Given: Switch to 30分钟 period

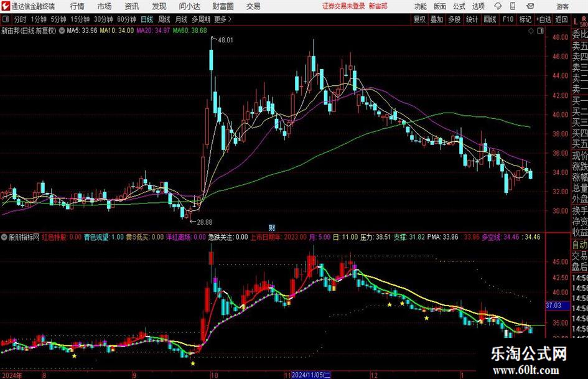Looking at the screenshot, I should tap(103, 19).
